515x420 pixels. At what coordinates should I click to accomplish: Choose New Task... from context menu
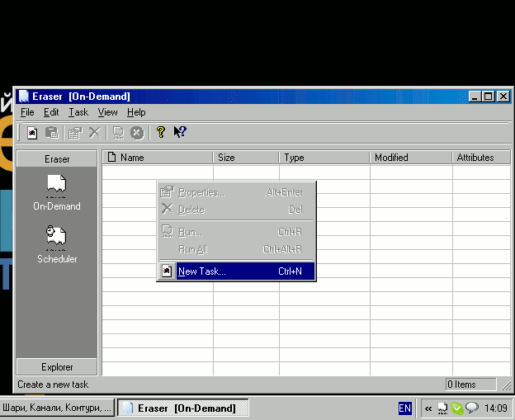tap(237, 271)
